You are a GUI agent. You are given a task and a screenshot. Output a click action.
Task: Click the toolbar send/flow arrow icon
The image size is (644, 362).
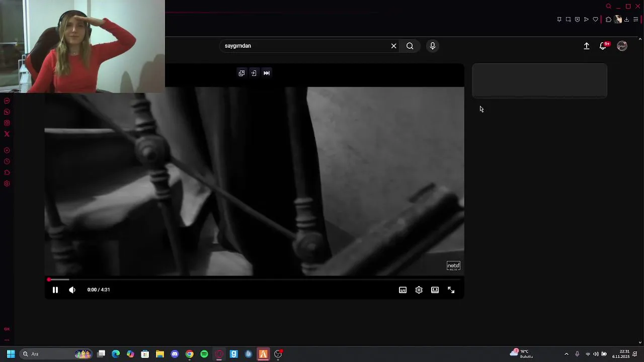(x=587, y=20)
